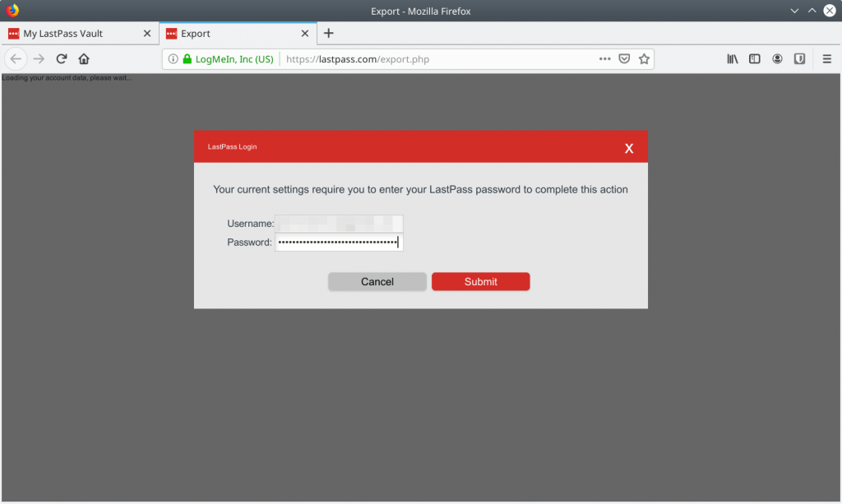This screenshot has height=504, width=842.
Task: Click the 'Loading your account data' status text
Action: 66,78
